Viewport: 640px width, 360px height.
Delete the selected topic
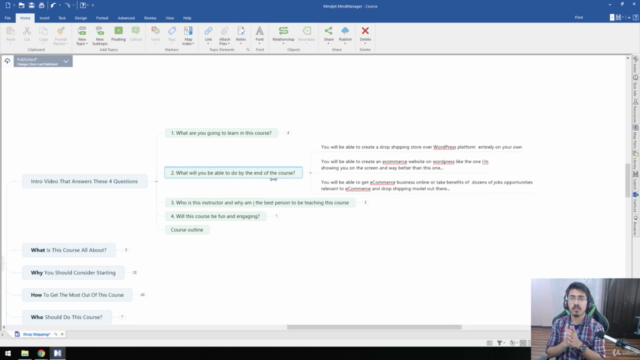coord(365,34)
